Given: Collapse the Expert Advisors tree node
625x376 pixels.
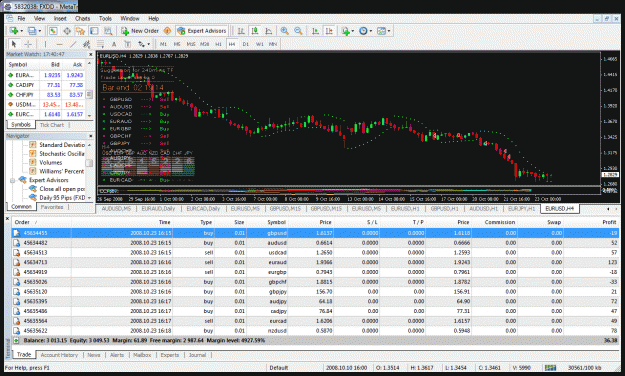Looking at the screenshot, I should (x=12, y=180).
